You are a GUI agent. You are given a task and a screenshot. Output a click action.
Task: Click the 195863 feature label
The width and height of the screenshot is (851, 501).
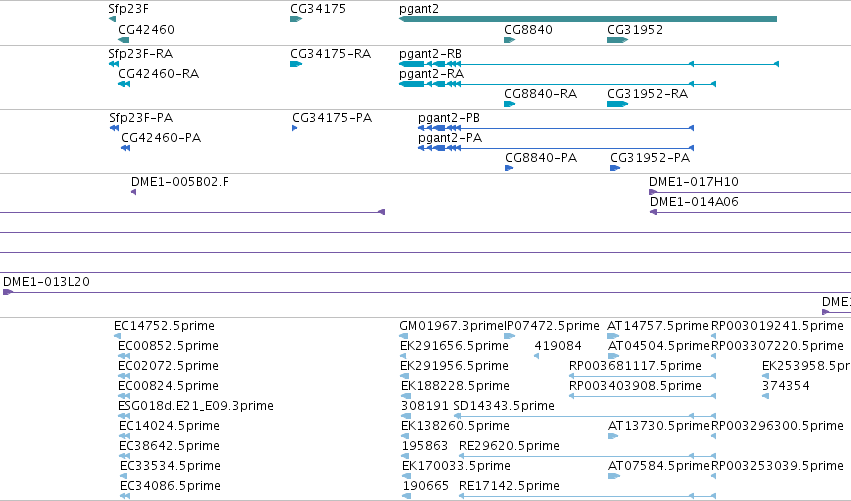click(425, 446)
